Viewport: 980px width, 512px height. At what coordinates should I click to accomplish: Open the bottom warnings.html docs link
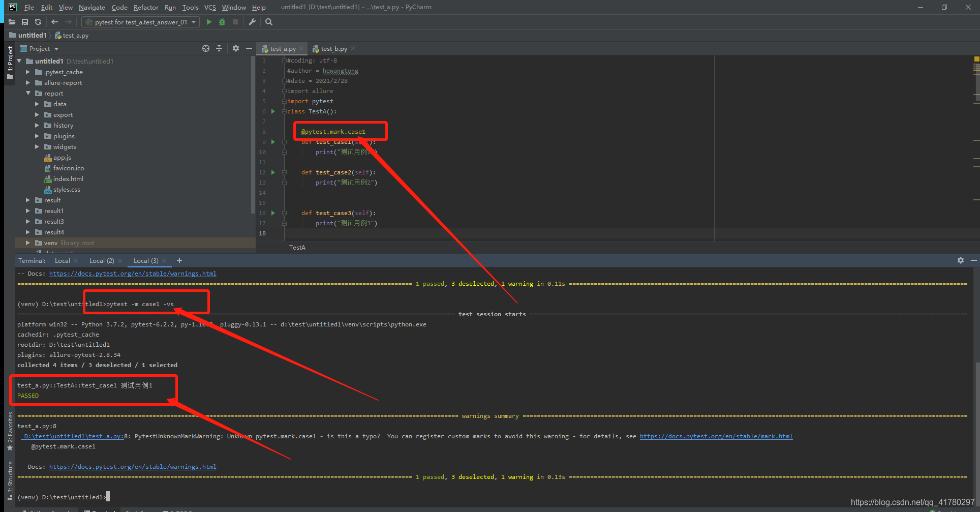point(133,467)
